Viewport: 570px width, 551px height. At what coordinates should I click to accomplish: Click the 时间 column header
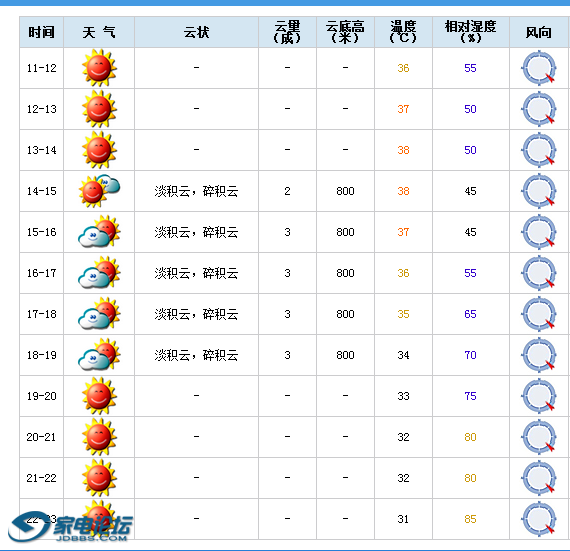tap(41, 32)
